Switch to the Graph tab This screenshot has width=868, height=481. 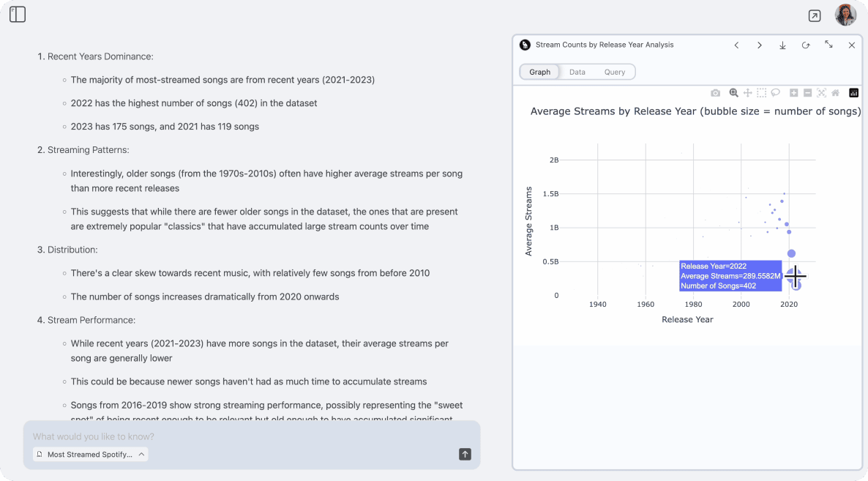pos(540,72)
